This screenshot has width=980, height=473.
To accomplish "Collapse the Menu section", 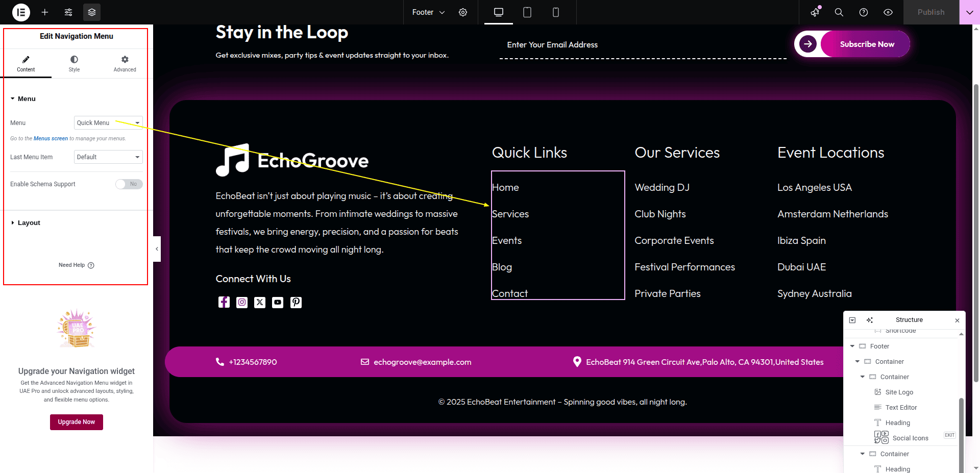I will (27, 99).
